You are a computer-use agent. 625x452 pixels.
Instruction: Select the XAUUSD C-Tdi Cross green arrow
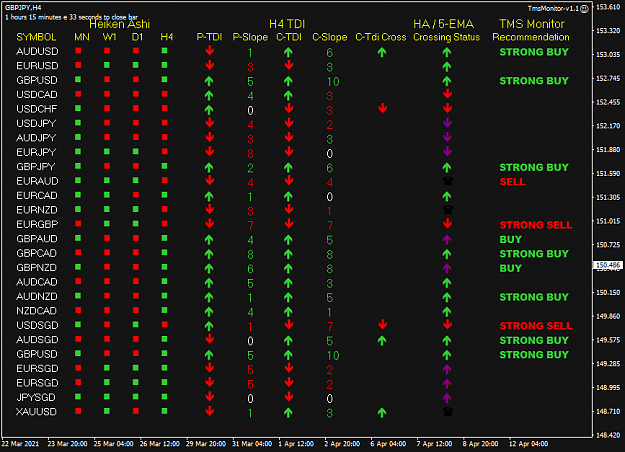382,413
